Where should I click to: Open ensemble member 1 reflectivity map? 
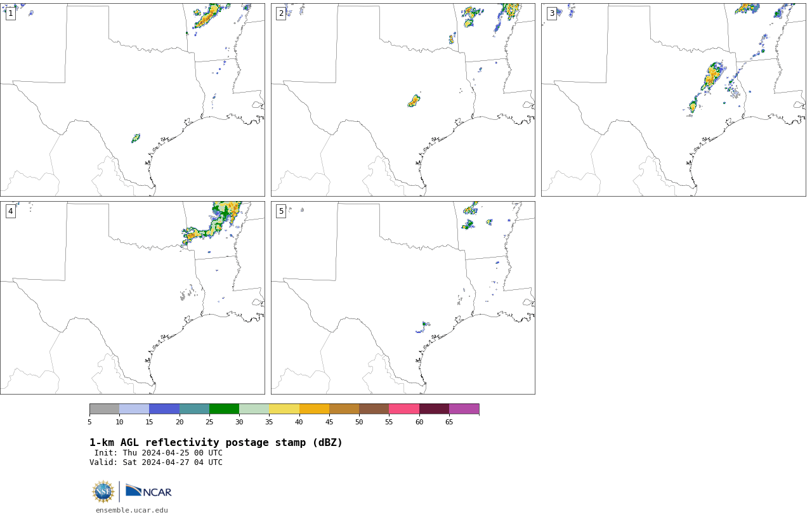pyautogui.click(x=133, y=100)
